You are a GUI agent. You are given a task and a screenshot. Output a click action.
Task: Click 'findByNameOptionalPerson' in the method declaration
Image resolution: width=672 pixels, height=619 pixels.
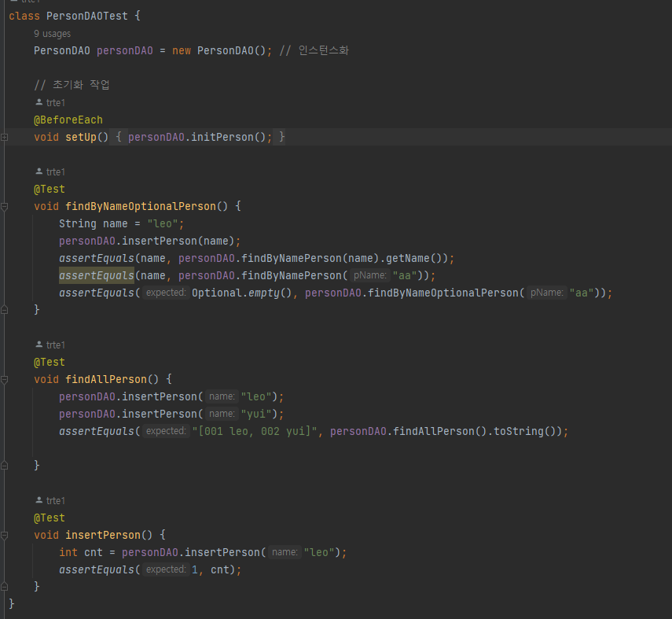click(141, 206)
